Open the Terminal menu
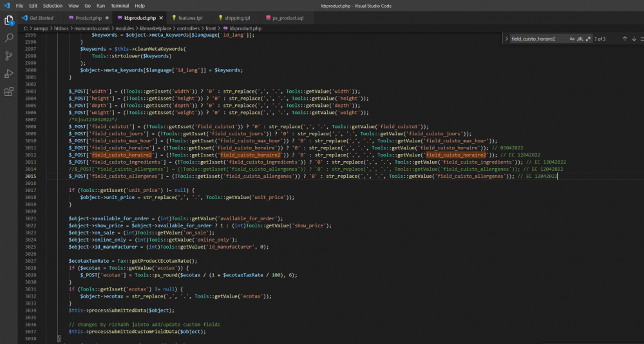 point(119,5)
